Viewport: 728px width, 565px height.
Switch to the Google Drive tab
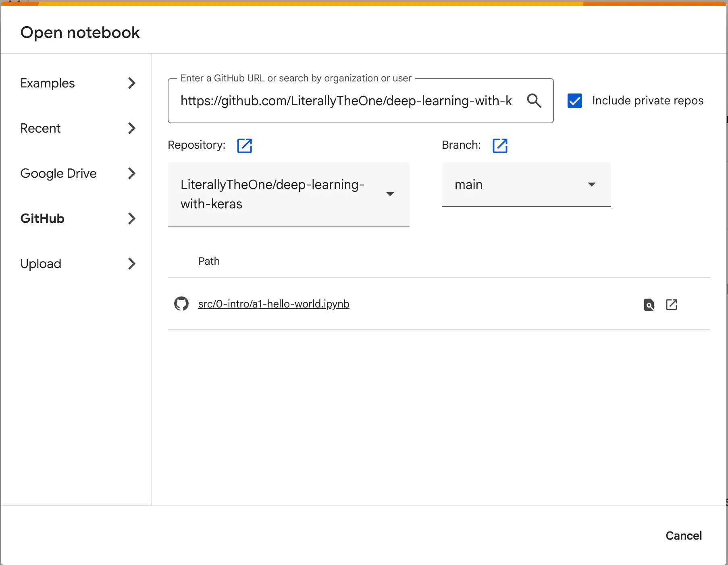[58, 173]
